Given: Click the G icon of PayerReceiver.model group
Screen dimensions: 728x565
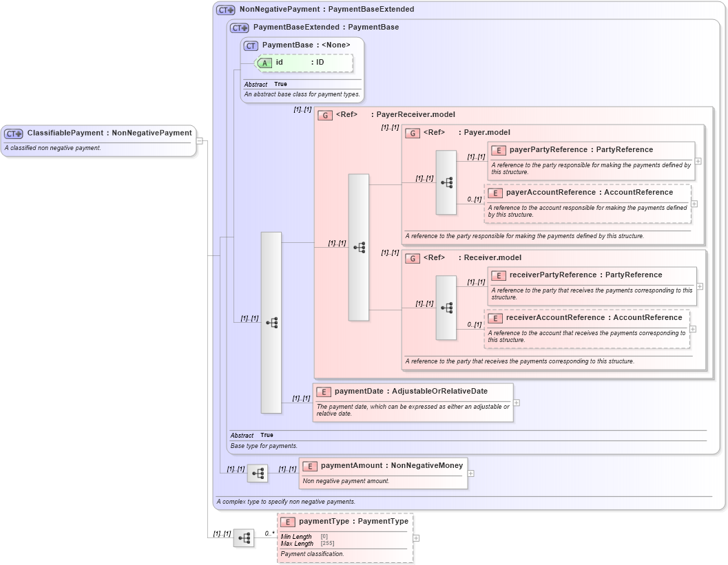Looking at the screenshot, I should pyautogui.click(x=324, y=114).
